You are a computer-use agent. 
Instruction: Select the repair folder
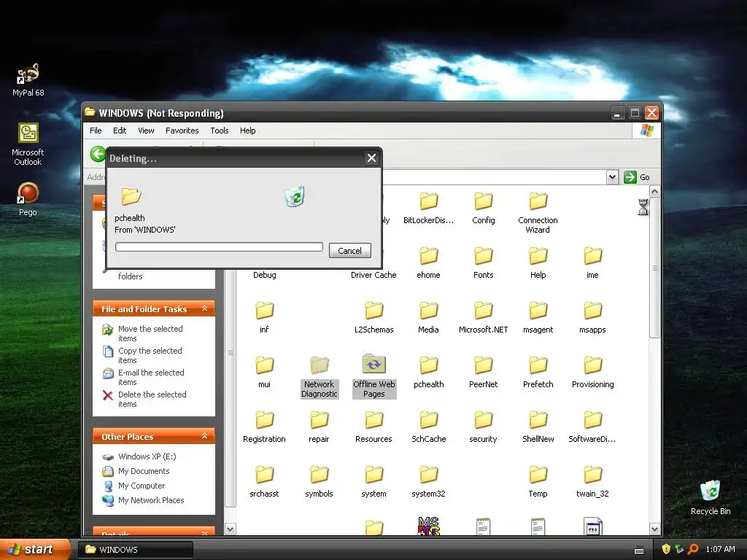(x=319, y=427)
